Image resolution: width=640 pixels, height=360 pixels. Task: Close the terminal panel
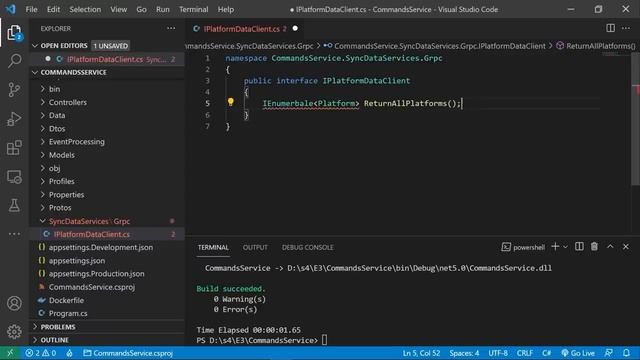tap(626, 247)
